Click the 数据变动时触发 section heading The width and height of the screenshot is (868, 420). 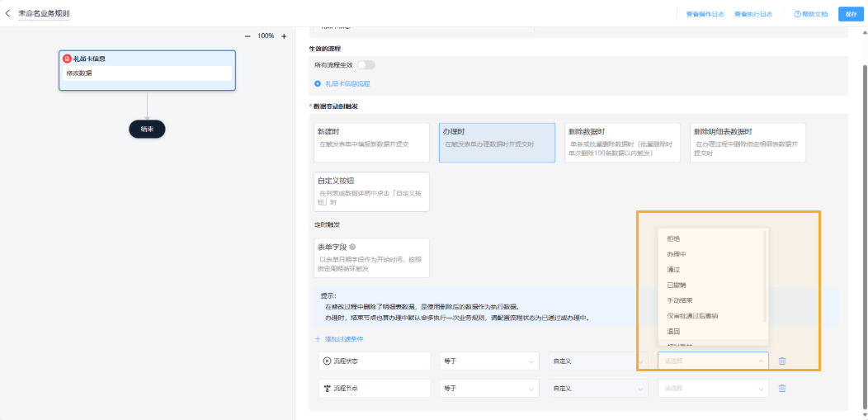pyautogui.click(x=336, y=106)
